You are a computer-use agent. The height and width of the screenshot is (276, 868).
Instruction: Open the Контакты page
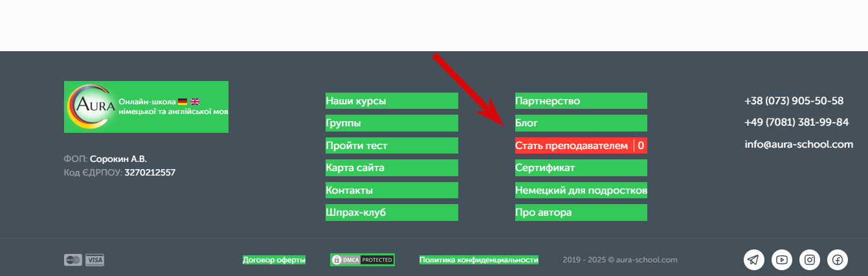click(x=392, y=190)
